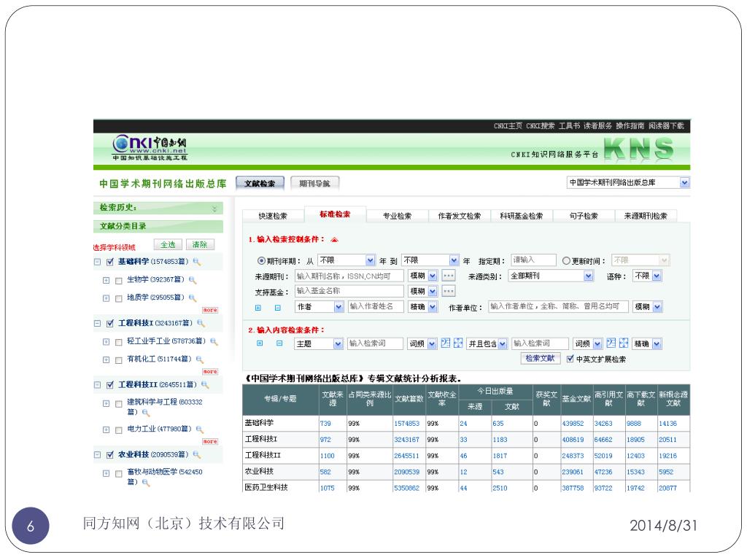The image size is (747, 560).
Task: Click the CNKI 中国知网 logo
Action: coord(150,147)
